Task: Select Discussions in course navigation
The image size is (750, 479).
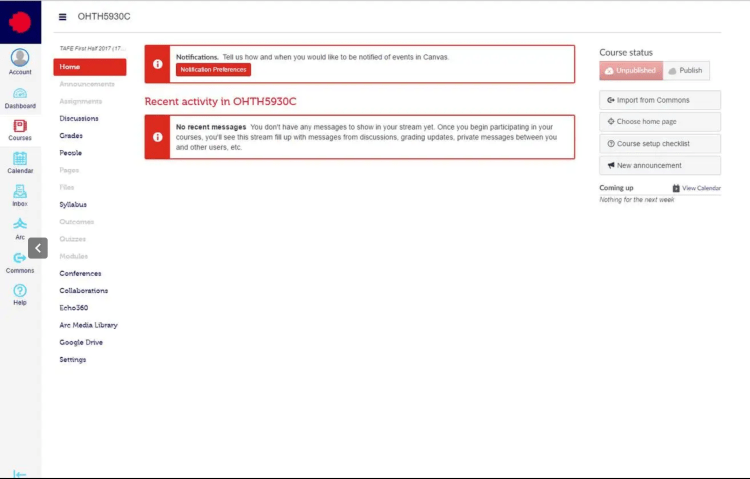Action: click(79, 118)
